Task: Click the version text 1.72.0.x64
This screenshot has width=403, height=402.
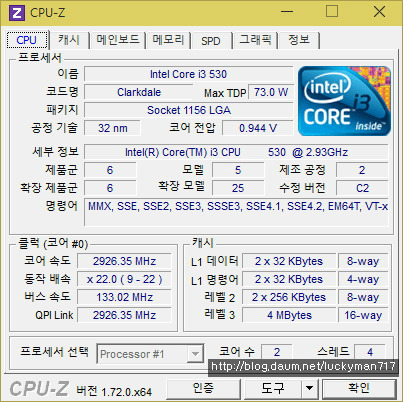Action: [x=126, y=392]
